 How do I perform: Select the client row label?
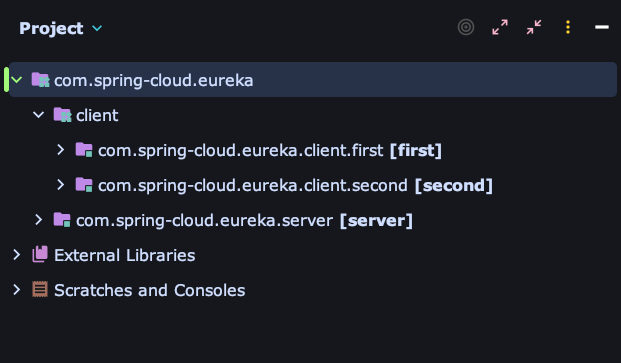97,116
